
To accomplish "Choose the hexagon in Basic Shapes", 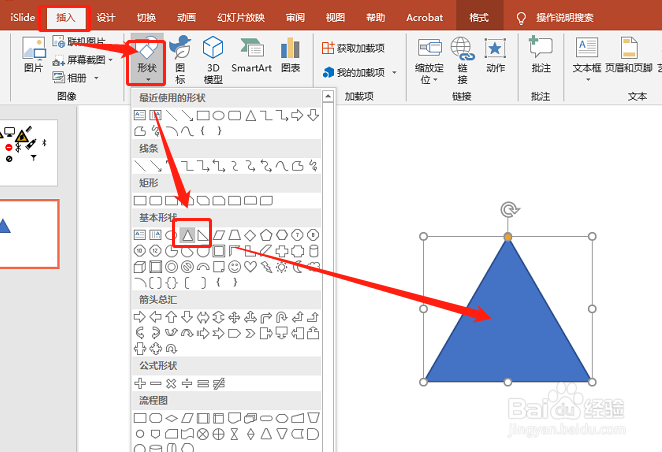I will click(282, 235).
